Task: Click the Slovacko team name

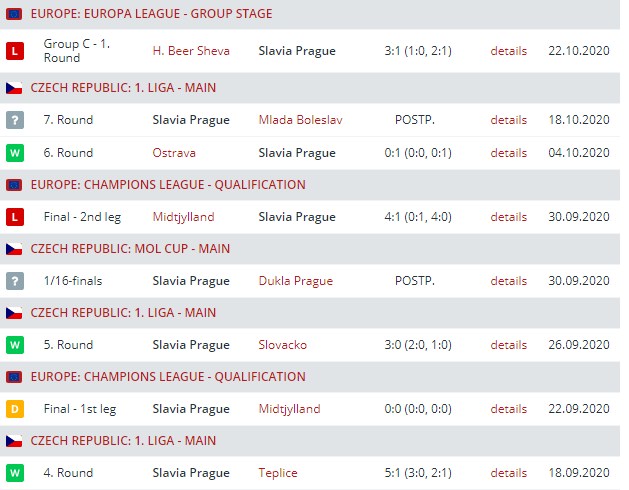Action: (282, 345)
